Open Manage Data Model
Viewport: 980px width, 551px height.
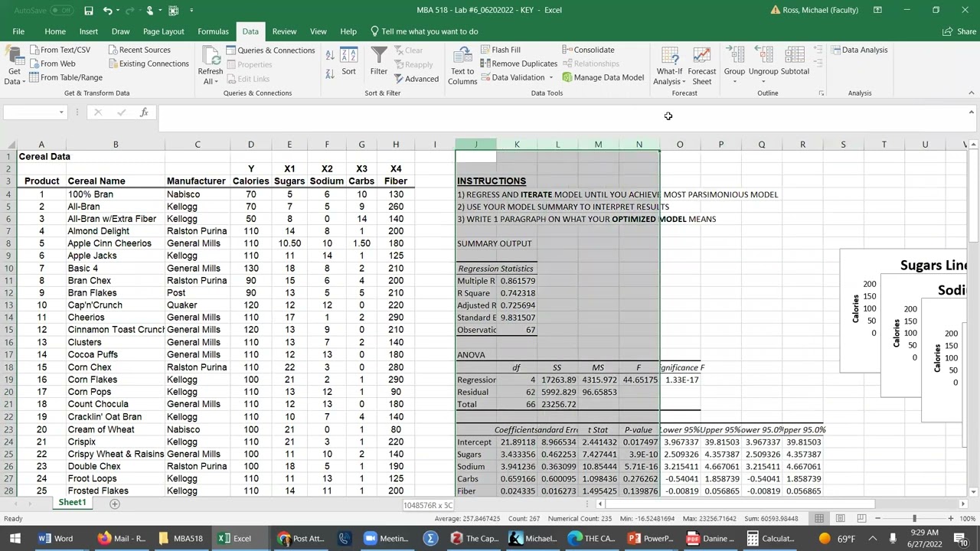(x=603, y=77)
